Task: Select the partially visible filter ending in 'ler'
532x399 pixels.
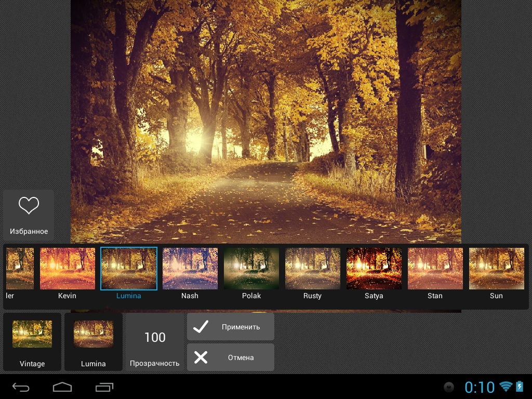Action: pyautogui.click(x=20, y=269)
